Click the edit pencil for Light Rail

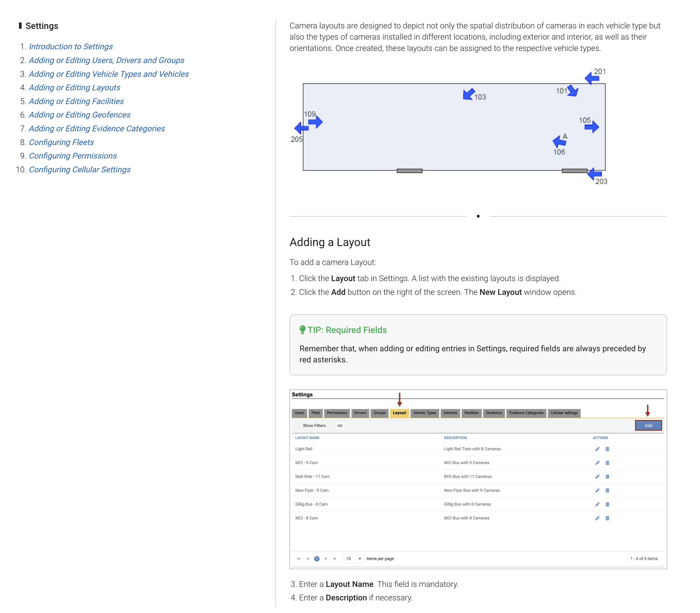click(597, 449)
